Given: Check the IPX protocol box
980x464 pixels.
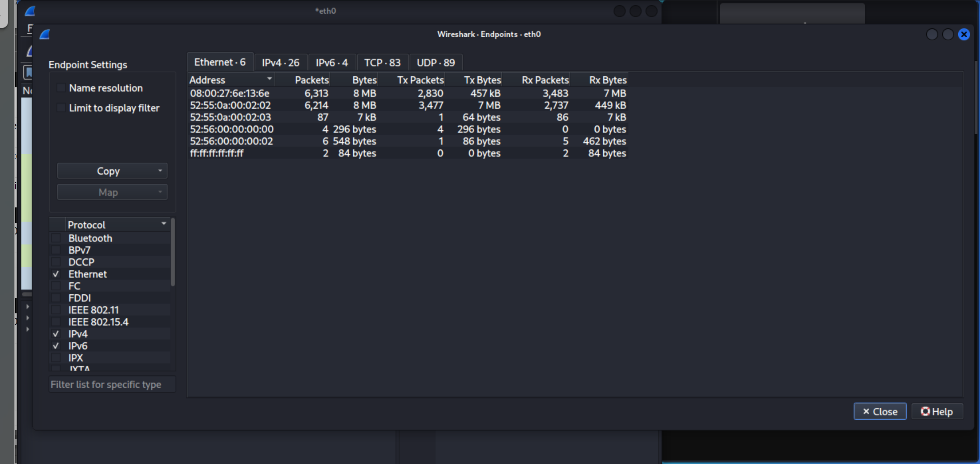Looking at the screenshot, I should (x=56, y=358).
